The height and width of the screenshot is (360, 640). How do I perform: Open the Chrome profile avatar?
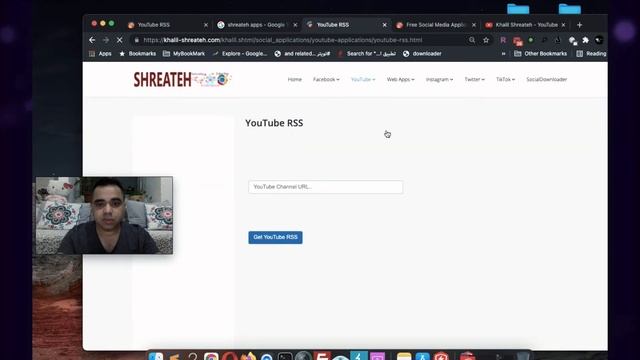pyautogui.click(x=599, y=40)
